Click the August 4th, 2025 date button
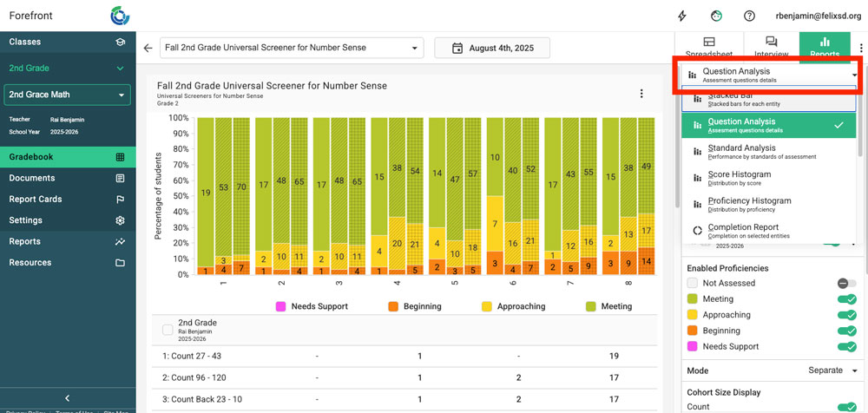Viewport: 868px width, 413px height. pyautogui.click(x=492, y=49)
